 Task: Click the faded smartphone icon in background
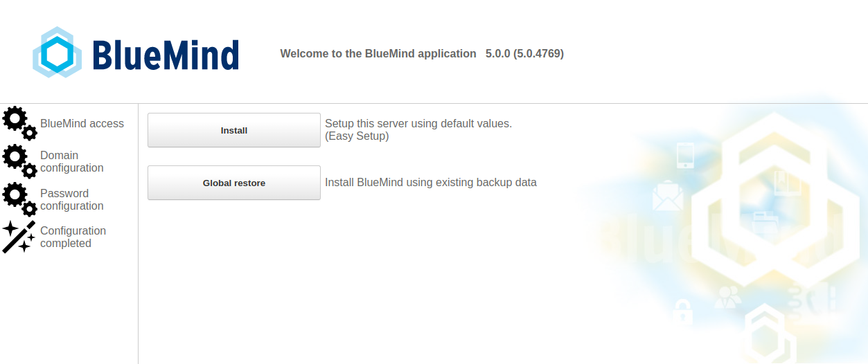(685, 156)
